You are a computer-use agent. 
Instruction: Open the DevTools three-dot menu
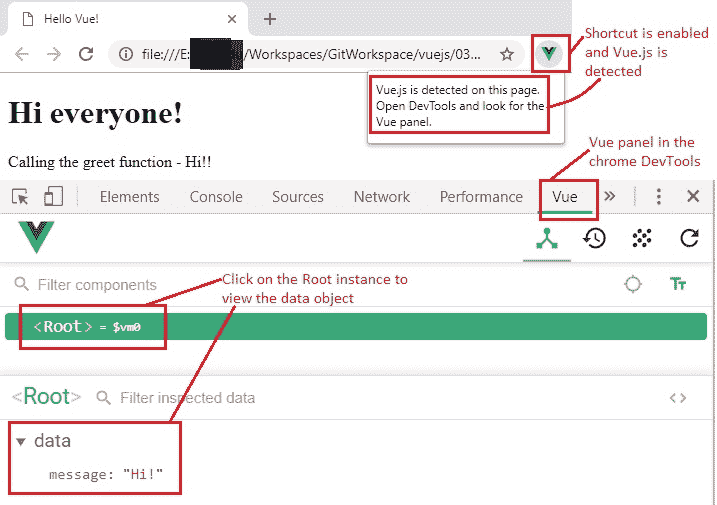pos(658,197)
